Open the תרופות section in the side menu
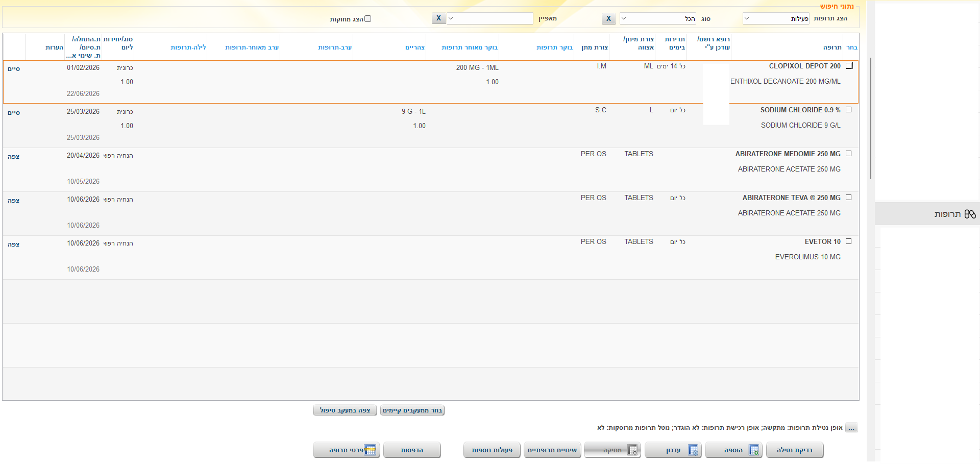The image size is (980, 464). [x=927, y=214]
